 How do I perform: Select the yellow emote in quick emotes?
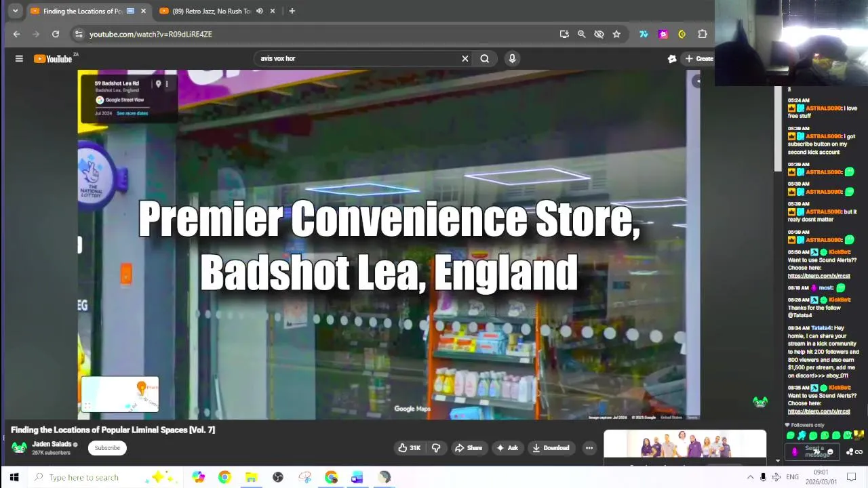(x=859, y=435)
